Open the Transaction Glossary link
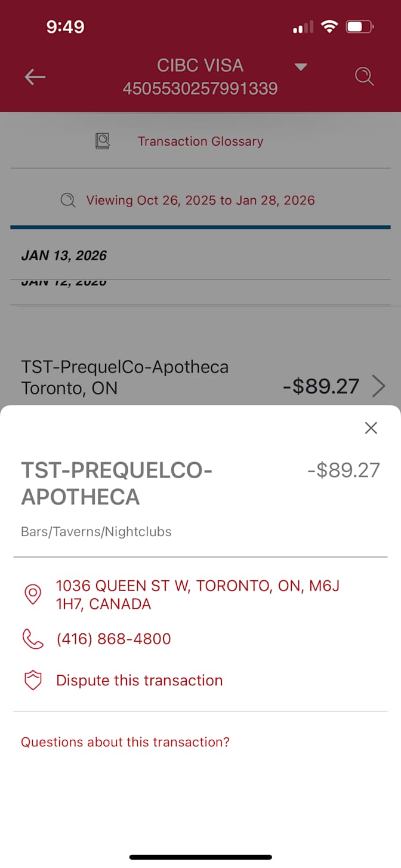Screen dimensions: 401x868 pyautogui.click(x=200, y=141)
